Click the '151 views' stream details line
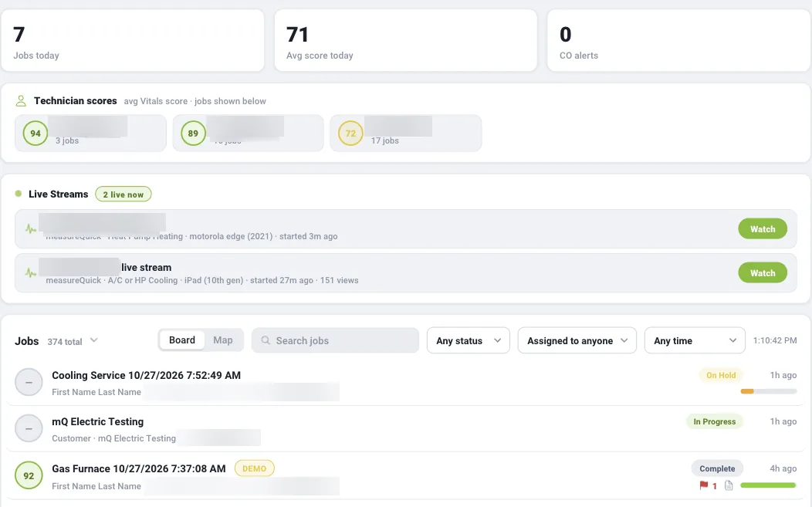Image resolution: width=812 pixels, height=507 pixels. tap(202, 280)
